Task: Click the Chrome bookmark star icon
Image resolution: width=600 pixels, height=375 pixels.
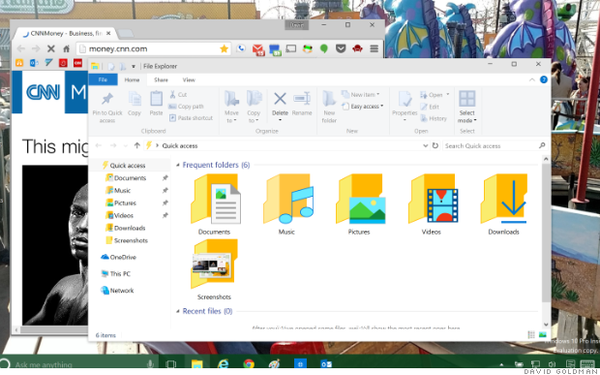Action: point(224,49)
